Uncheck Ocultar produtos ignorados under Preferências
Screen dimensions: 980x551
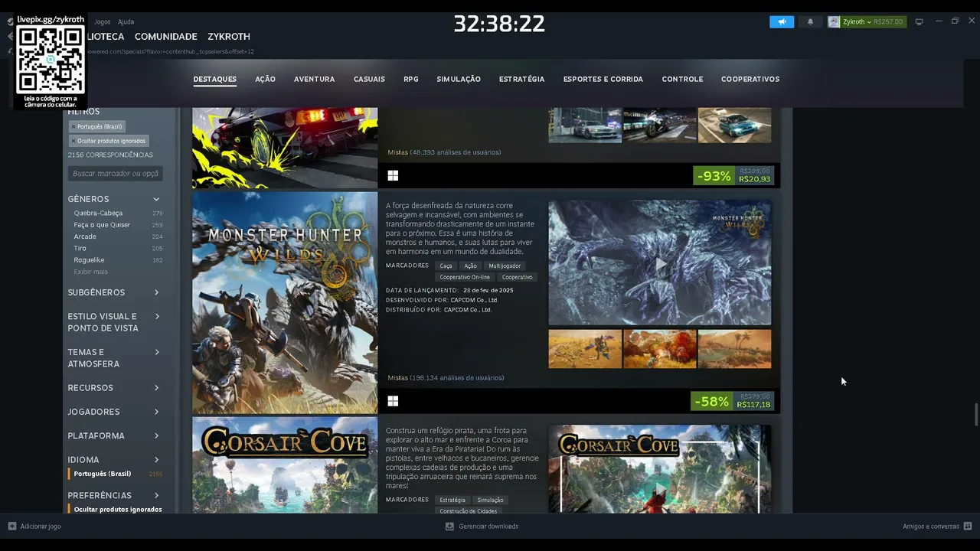pos(116,509)
